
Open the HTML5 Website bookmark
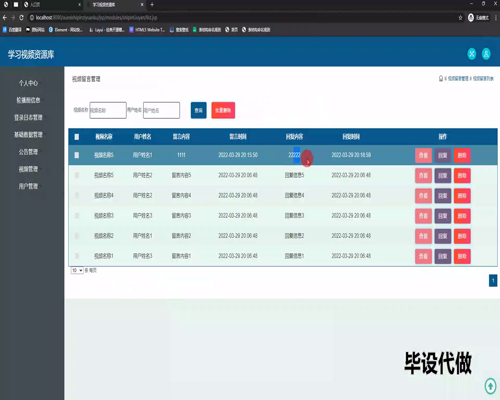pyautogui.click(x=147, y=30)
